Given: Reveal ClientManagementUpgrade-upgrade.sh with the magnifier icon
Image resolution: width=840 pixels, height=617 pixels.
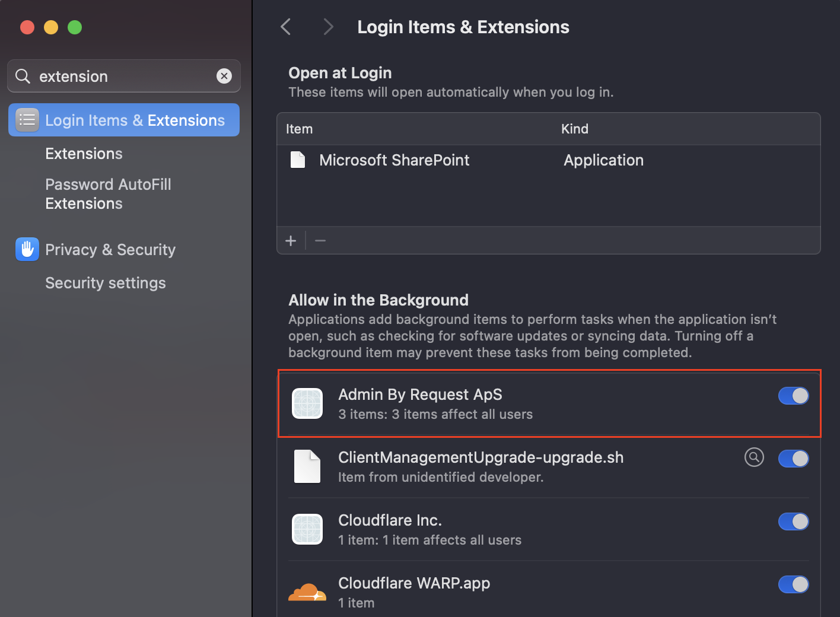Looking at the screenshot, I should (x=754, y=457).
